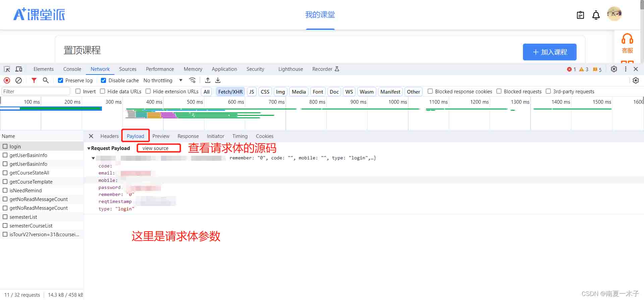Click the red filter funnel icon
The image size is (644, 300).
coord(34,81)
